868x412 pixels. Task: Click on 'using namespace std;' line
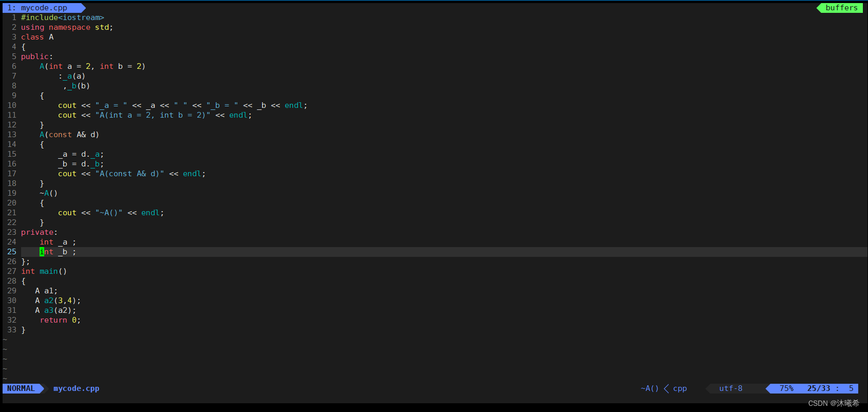67,27
